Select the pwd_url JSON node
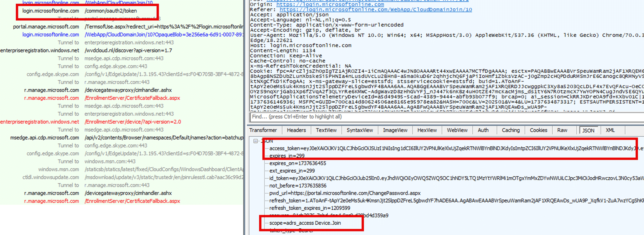This screenshot has height=235, width=644. [x=345, y=193]
